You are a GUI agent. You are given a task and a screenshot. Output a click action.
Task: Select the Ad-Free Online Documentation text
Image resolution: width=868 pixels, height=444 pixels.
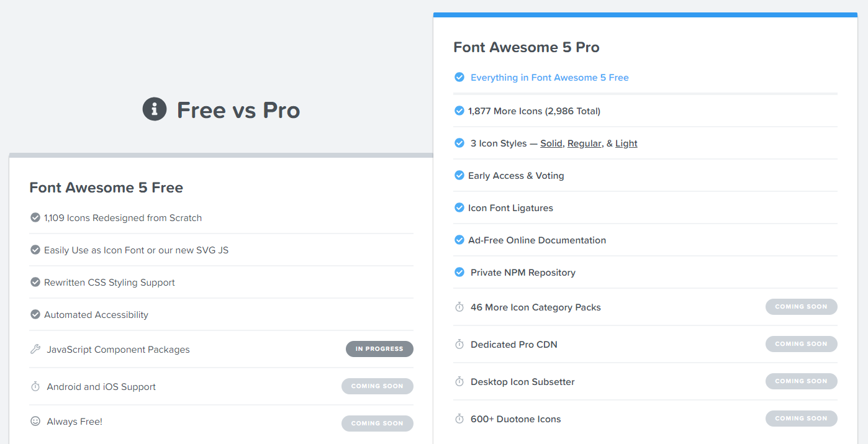point(537,240)
